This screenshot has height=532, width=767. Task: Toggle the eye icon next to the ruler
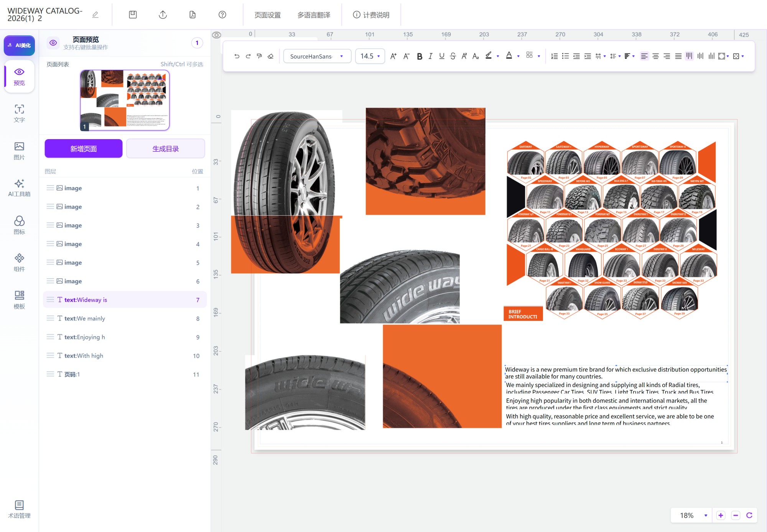coord(216,35)
